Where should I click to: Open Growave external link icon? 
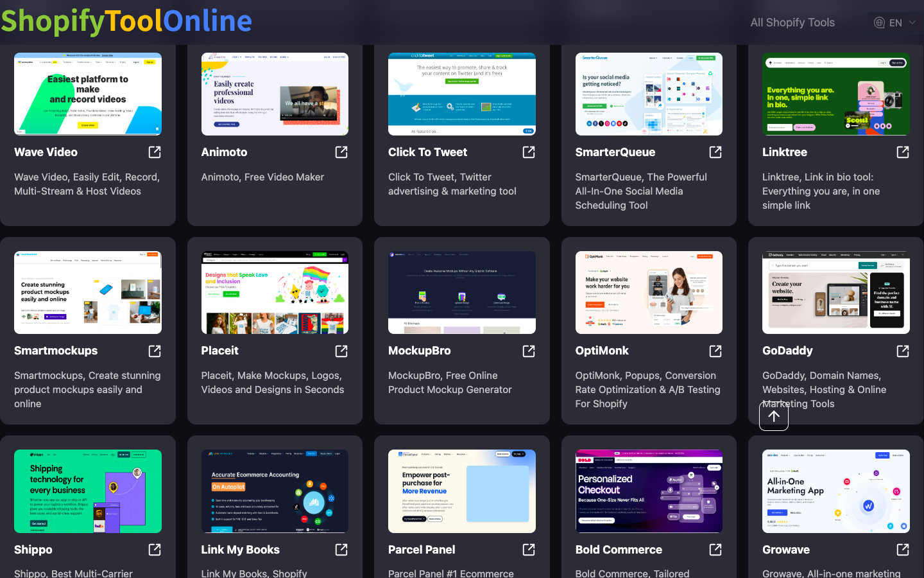coord(903,550)
